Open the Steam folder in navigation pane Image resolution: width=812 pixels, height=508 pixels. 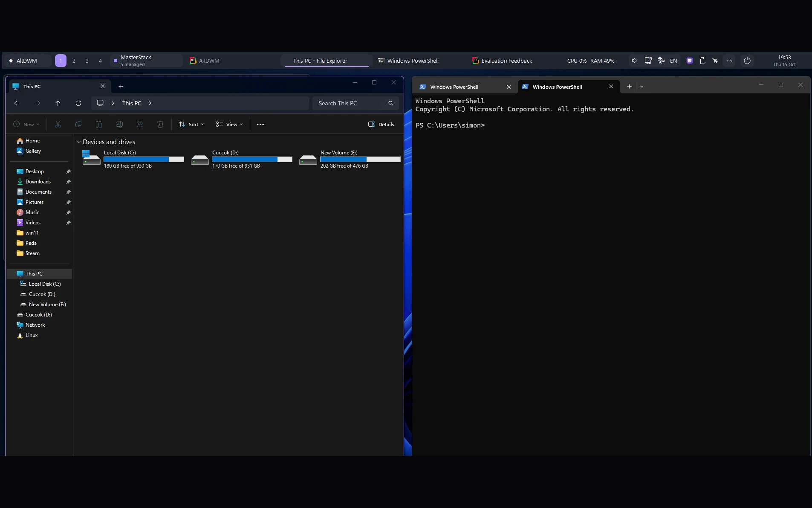pyautogui.click(x=40, y=253)
